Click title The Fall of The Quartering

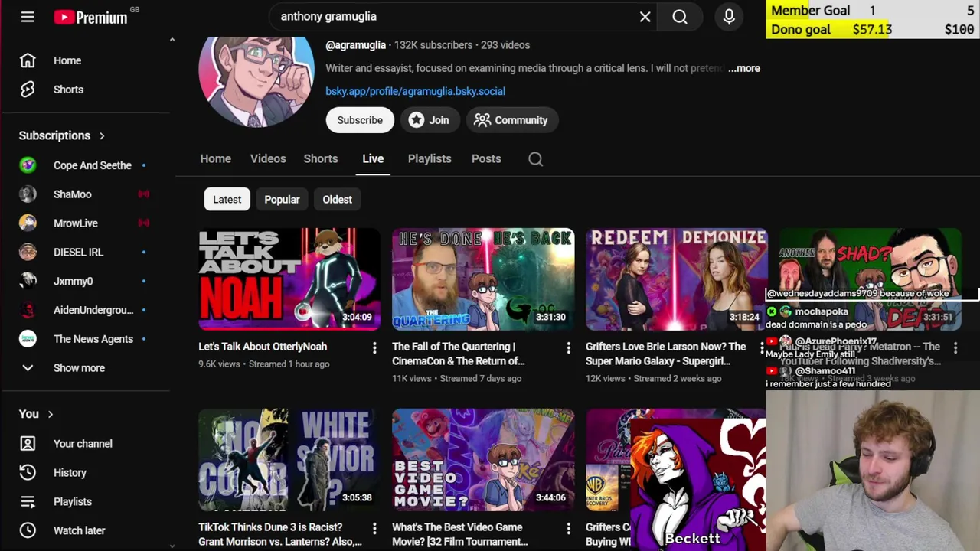pyautogui.click(x=458, y=354)
